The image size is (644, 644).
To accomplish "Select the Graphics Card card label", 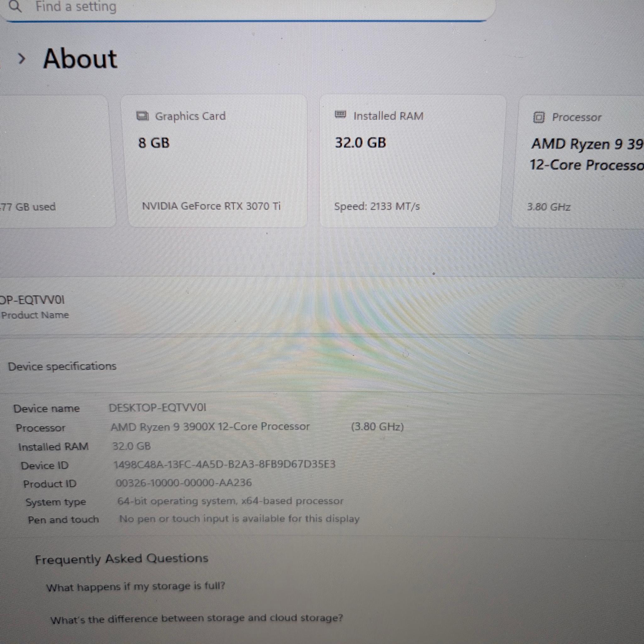I will [x=190, y=116].
